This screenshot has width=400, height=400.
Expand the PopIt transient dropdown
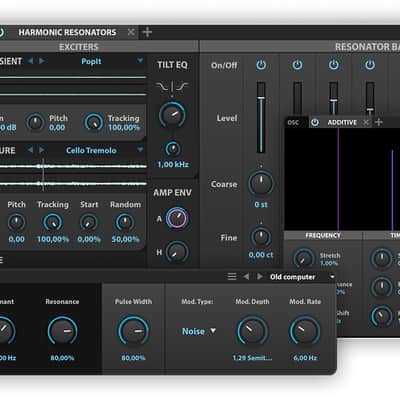(x=140, y=61)
